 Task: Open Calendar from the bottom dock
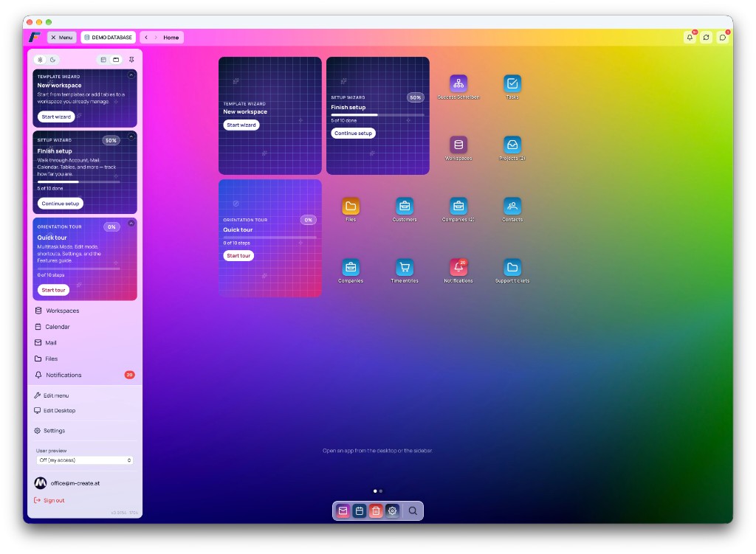point(360,510)
